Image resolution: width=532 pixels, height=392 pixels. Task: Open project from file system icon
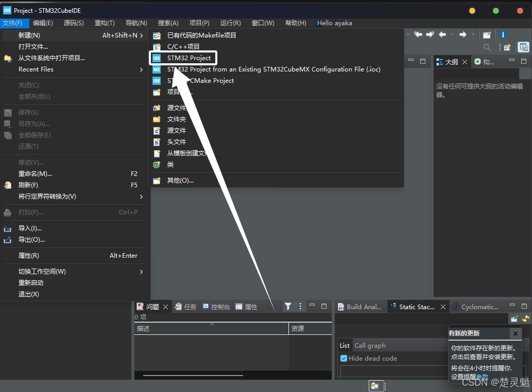(8, 58)
